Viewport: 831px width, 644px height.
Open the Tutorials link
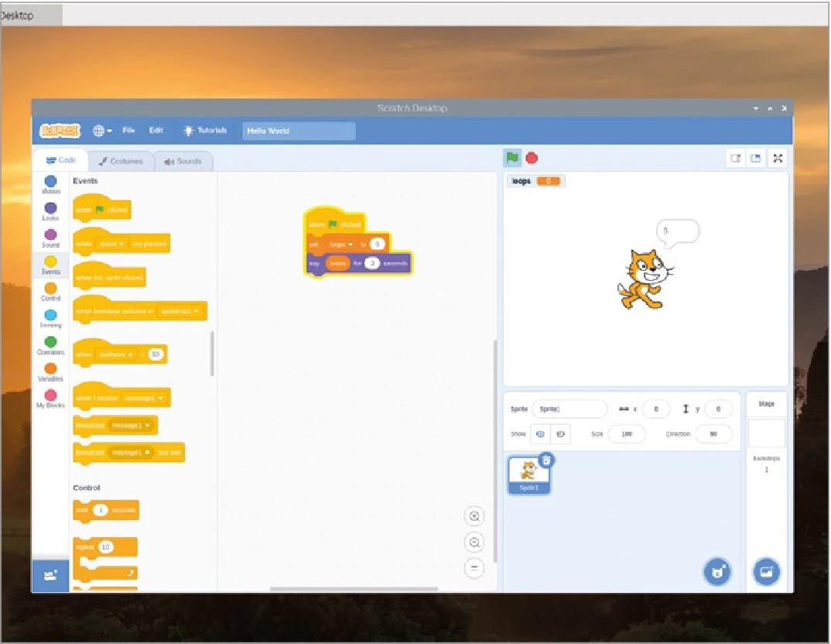click(x=205, y=131)
